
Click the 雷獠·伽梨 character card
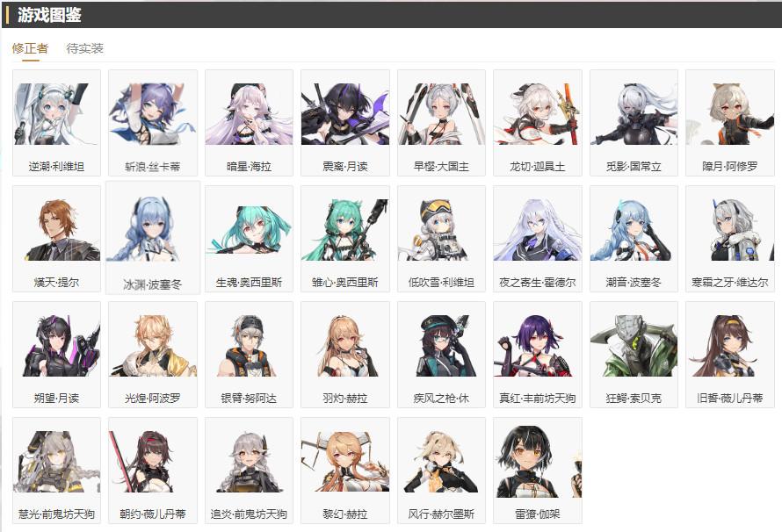538,471
